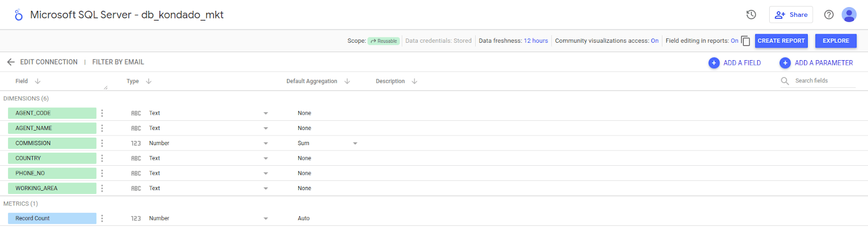
Task: Click the Share button
Action: 791,15
